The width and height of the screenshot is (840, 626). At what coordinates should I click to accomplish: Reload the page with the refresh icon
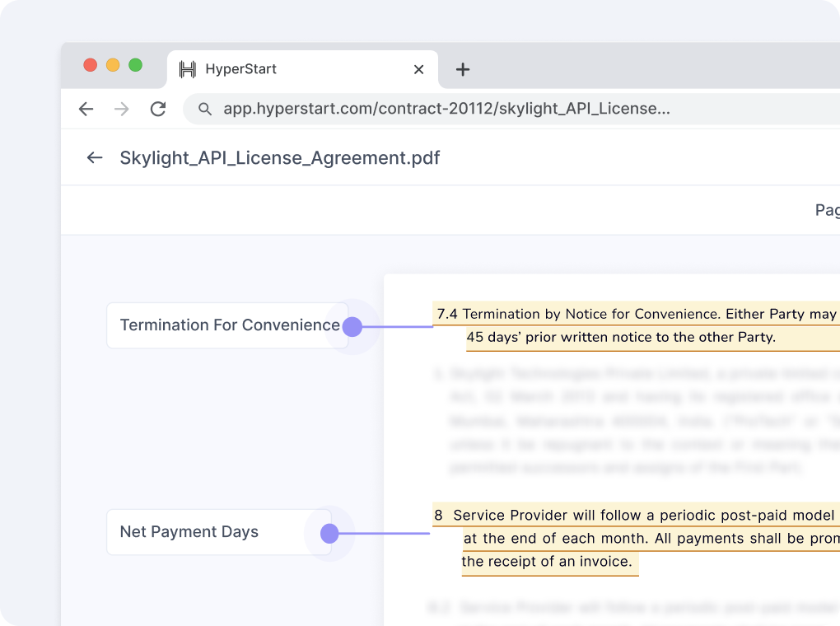(158, 110)
